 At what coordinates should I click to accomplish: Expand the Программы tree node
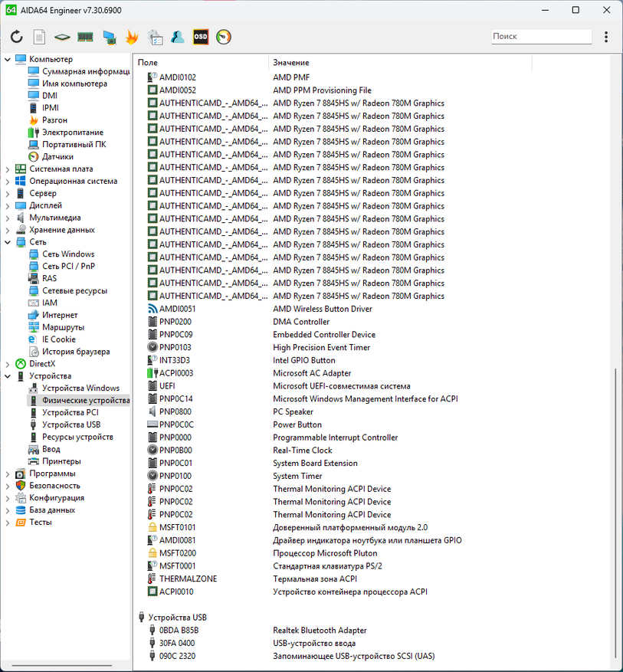8,474
